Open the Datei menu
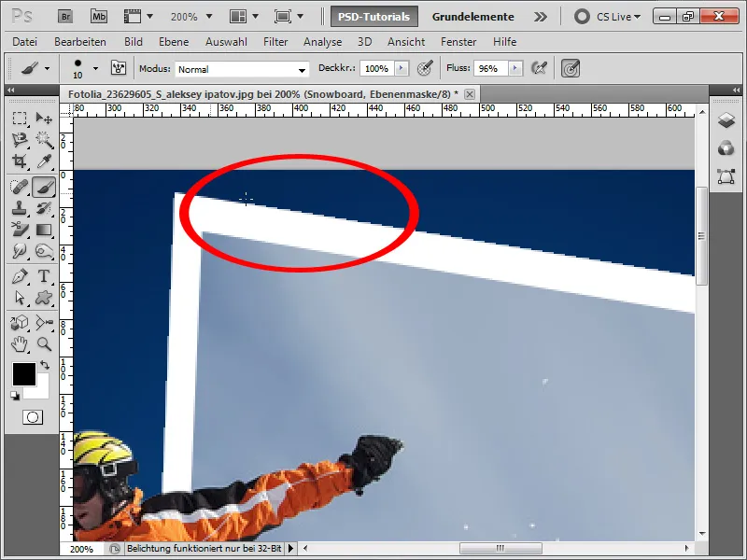Image resolution: width=747 pixels, height=560 pixels. pos(25,42)
